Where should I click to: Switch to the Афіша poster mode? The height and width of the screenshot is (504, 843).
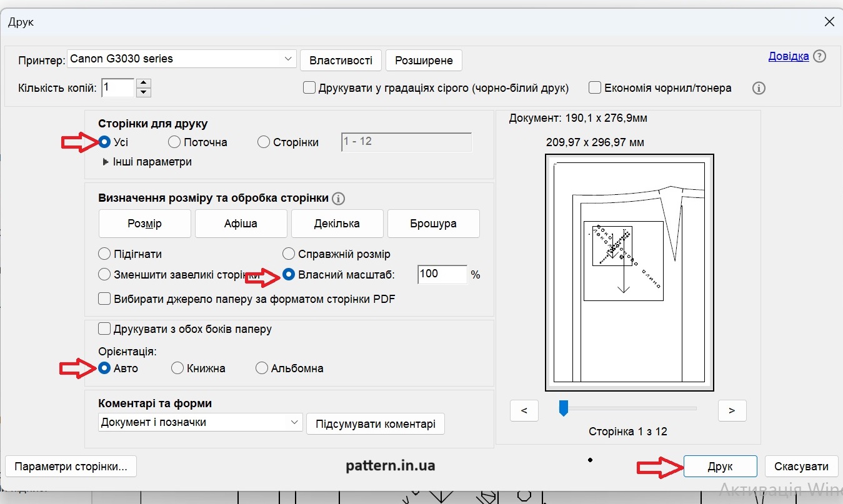[x=241, y=224]
